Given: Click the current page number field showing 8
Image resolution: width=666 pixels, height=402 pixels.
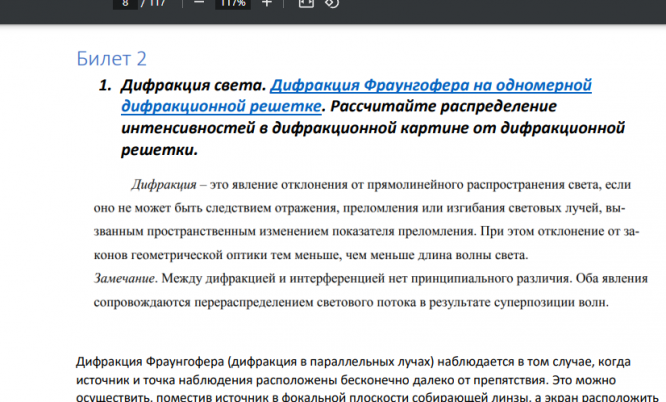Looking at the screenshot, I should (125, 3).
